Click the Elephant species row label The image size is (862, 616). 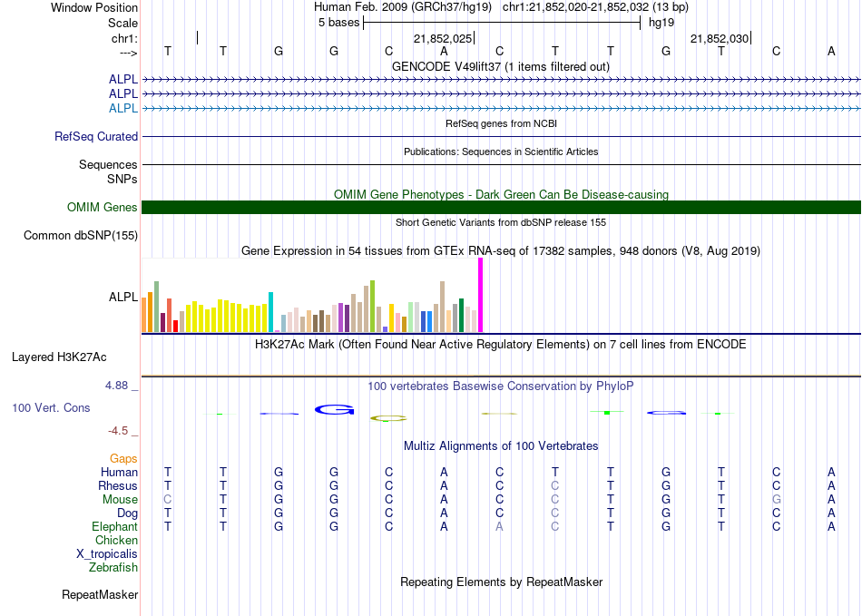114,527
